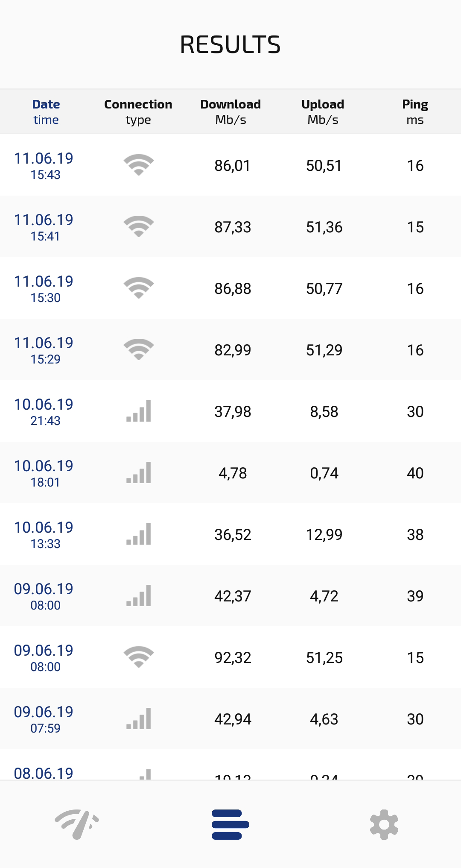Tap the 87,33 download speed value

233,227
